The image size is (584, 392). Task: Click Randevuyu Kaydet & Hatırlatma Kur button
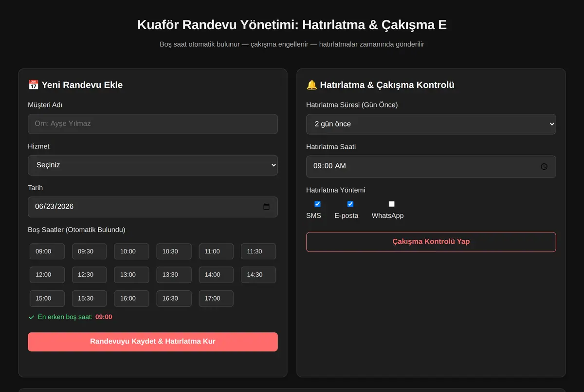coord(153,341)
